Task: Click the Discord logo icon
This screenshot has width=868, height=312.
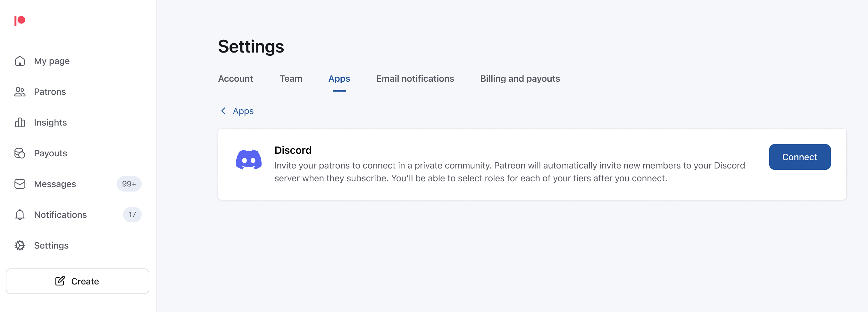Action: pyautogui.click(x=249, y=160)
